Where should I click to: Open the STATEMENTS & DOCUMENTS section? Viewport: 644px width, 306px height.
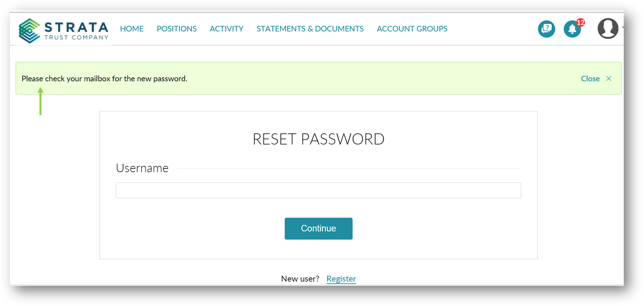(310, 28)
